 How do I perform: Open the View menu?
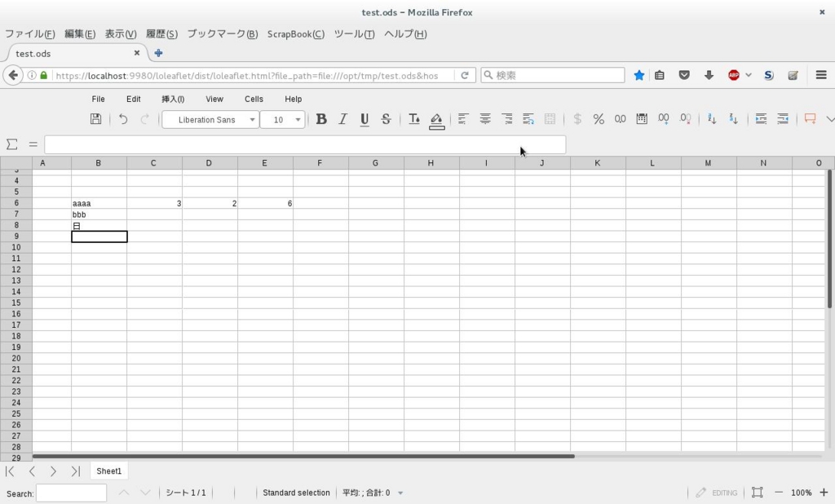pos(214,99)
